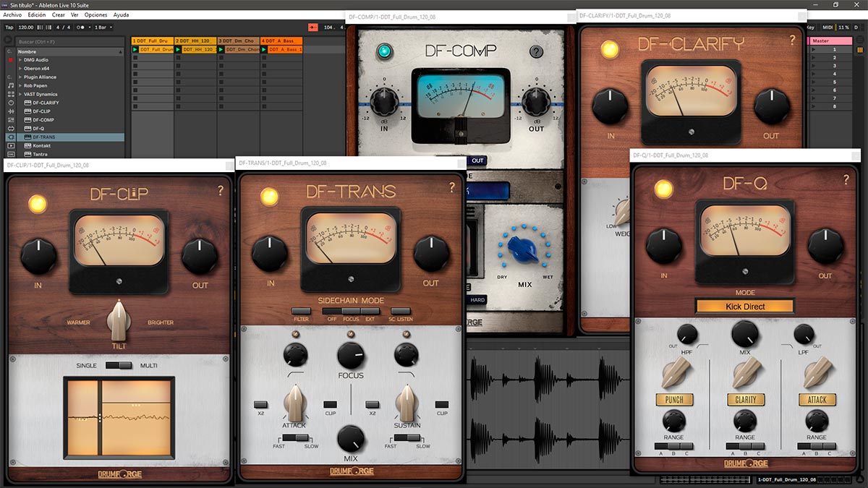Click the DF-TRANS Focus knob
Viewport: 868px width, 488px height.
pos(350,355)
